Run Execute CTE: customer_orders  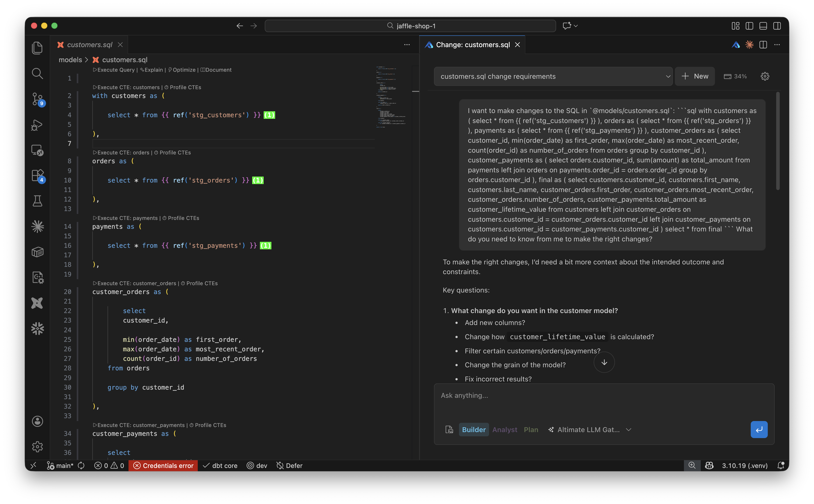point(134,283)
